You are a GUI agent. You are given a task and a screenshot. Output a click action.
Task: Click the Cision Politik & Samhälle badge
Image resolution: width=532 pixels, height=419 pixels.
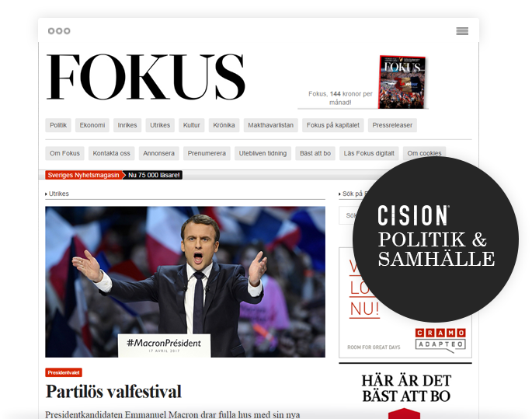point(436,239)
